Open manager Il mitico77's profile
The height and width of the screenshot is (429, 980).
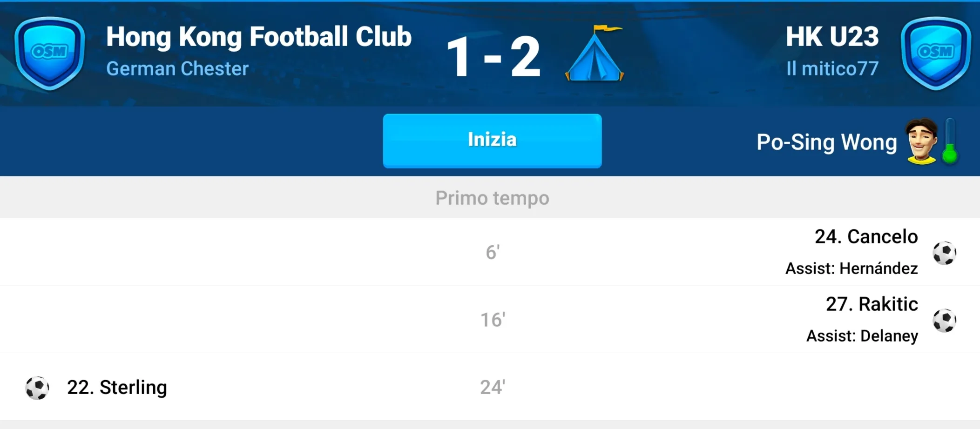tap(832, 69)
